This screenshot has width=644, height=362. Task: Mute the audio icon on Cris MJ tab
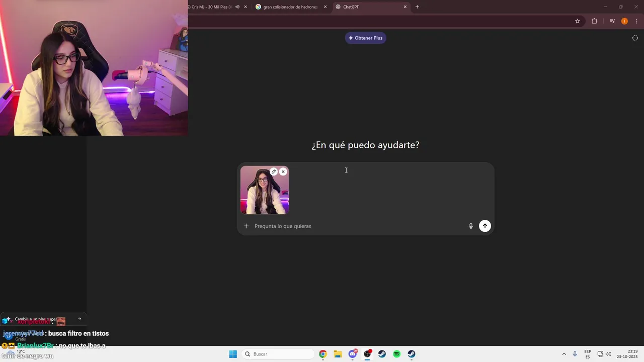[x=237, y=7]
